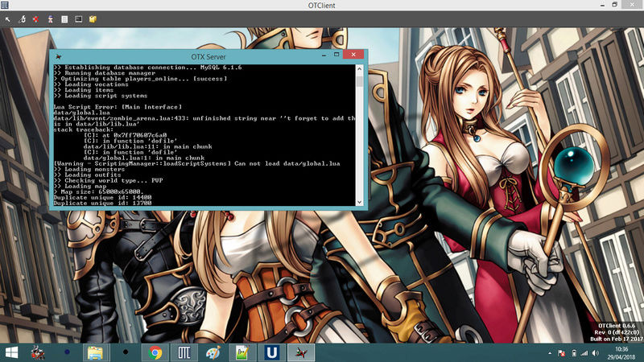Click OTX Server console scroll-up arrow

coord(359,68)
